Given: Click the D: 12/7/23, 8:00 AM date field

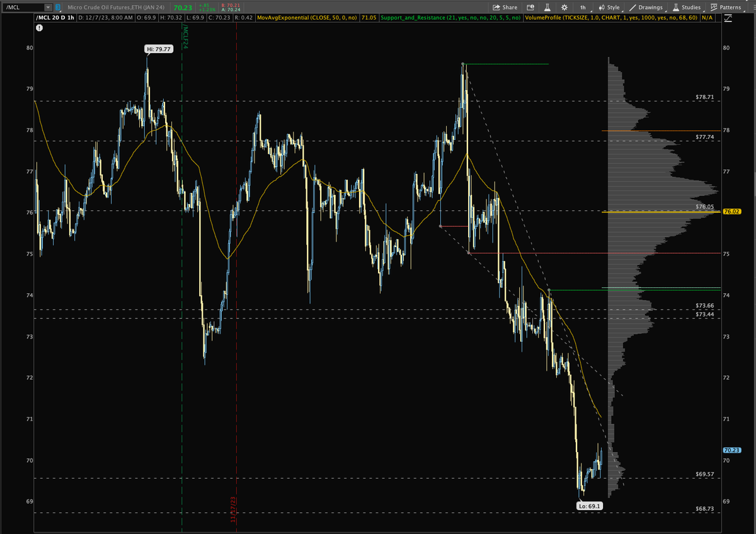Looking at the screenshot, I should (105, 18).
